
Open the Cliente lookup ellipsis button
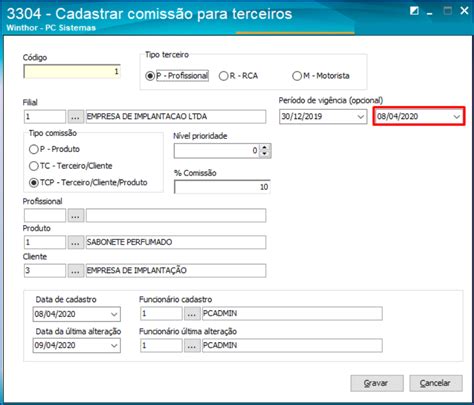76,271
